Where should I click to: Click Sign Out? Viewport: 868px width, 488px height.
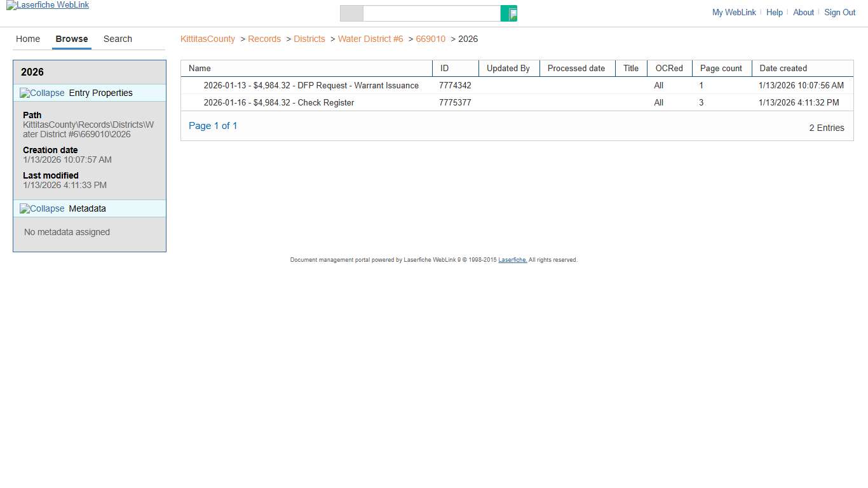[x=839, y=12]
